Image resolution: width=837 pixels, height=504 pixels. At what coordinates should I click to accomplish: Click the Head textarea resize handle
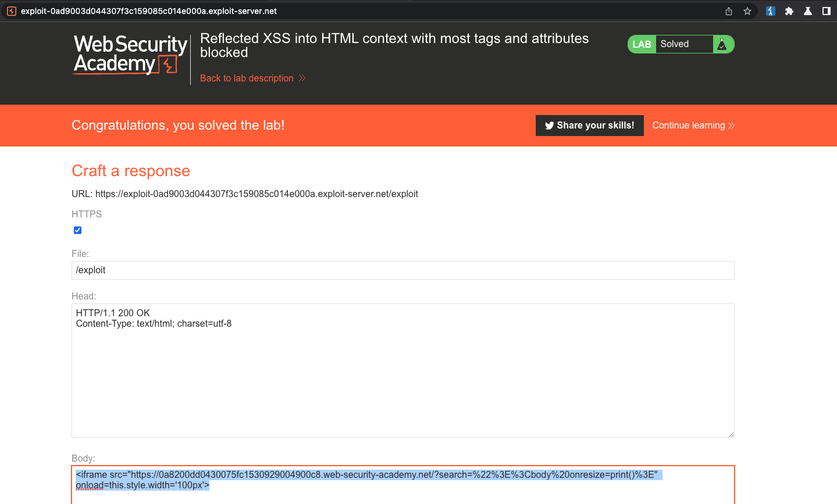(x=731, y=434)
